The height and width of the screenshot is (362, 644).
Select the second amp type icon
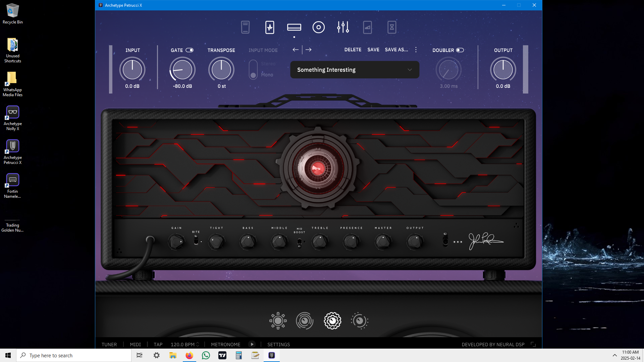305,321
